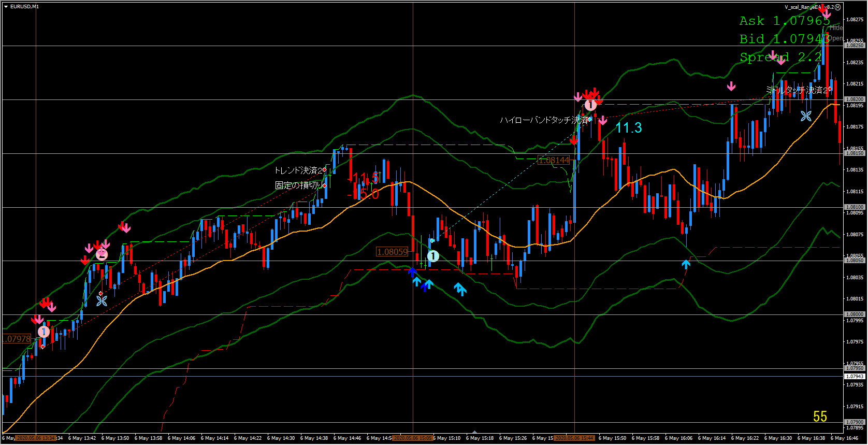Click the 1.08100 level label on price axis
The image size is (868, 445).
pyautogui.click(x=855, y=207)
